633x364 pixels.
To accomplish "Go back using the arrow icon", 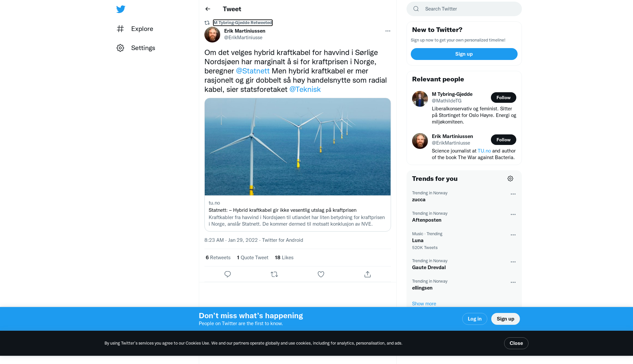I will tap(208, 9).
